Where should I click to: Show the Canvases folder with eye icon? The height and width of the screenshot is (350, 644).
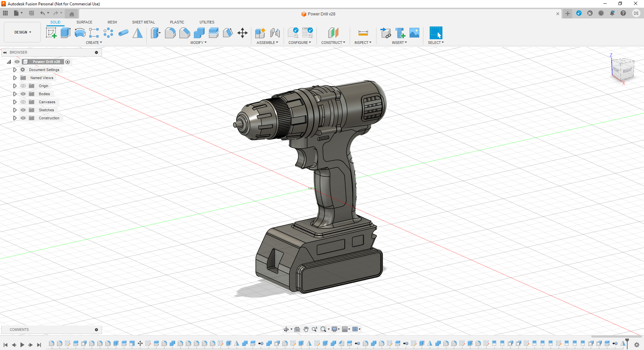tap(23, 102)
